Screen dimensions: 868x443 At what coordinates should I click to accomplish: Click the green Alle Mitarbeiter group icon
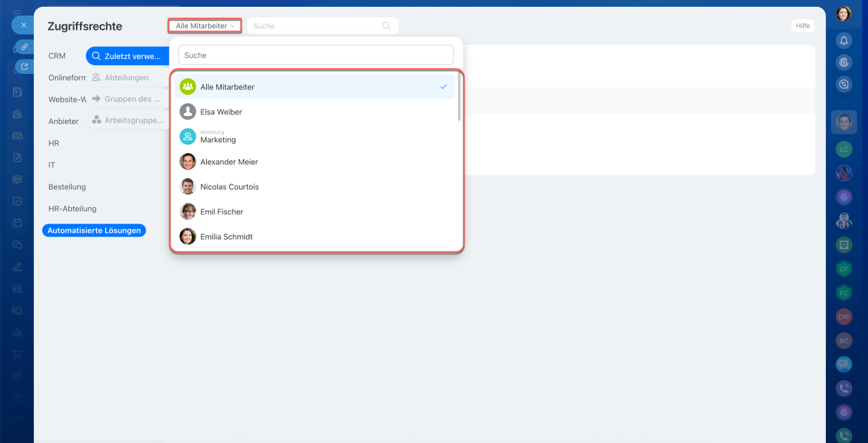tap(188, 87)
